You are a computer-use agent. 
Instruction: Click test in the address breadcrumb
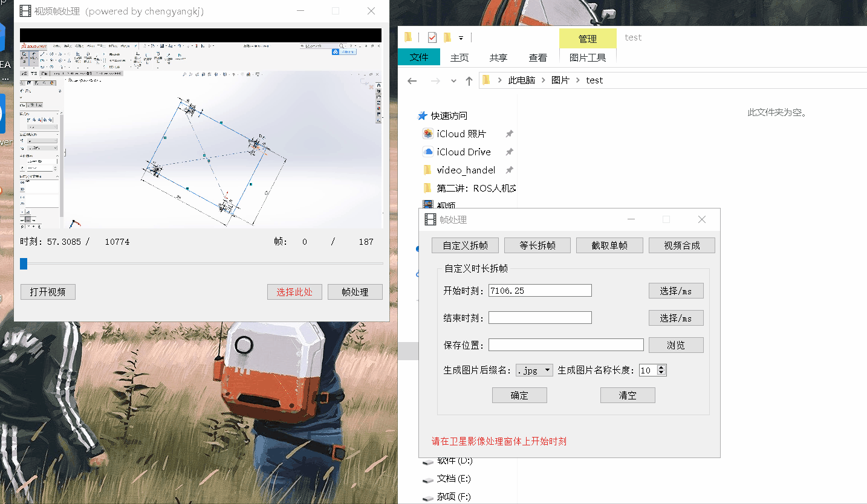coord(594,80)
